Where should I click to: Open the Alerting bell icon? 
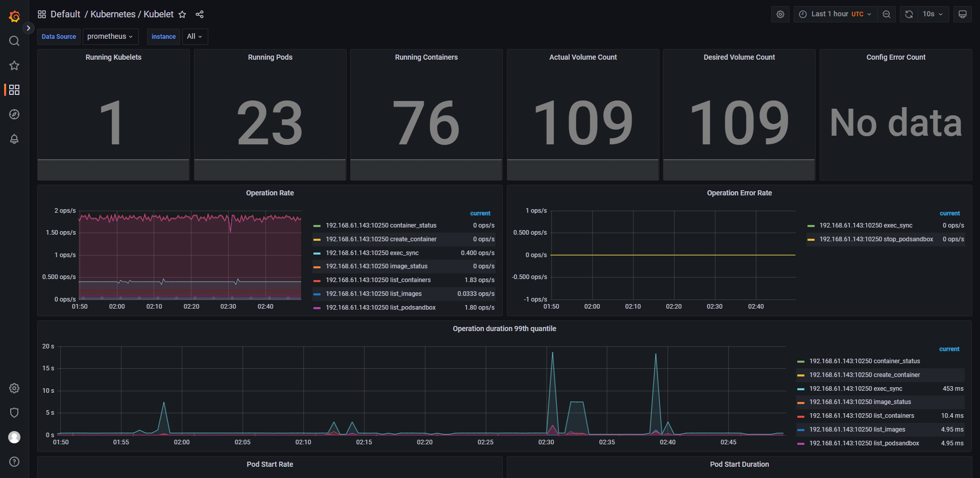(14, 139)
